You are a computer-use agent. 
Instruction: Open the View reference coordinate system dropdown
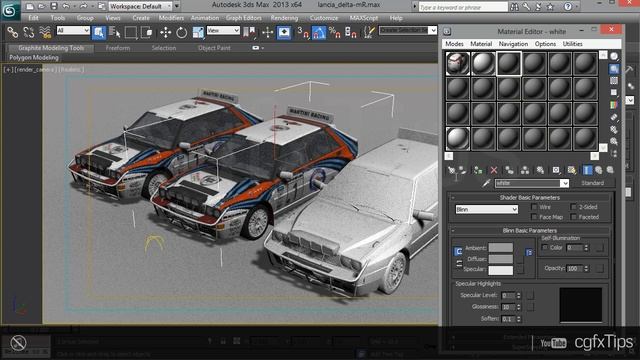click(x=223, y=30)
